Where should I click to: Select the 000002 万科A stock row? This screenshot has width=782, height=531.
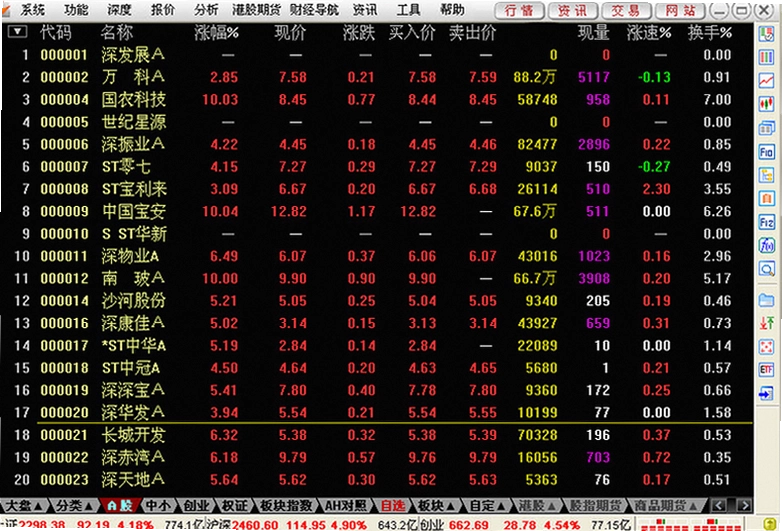[377, 77]
